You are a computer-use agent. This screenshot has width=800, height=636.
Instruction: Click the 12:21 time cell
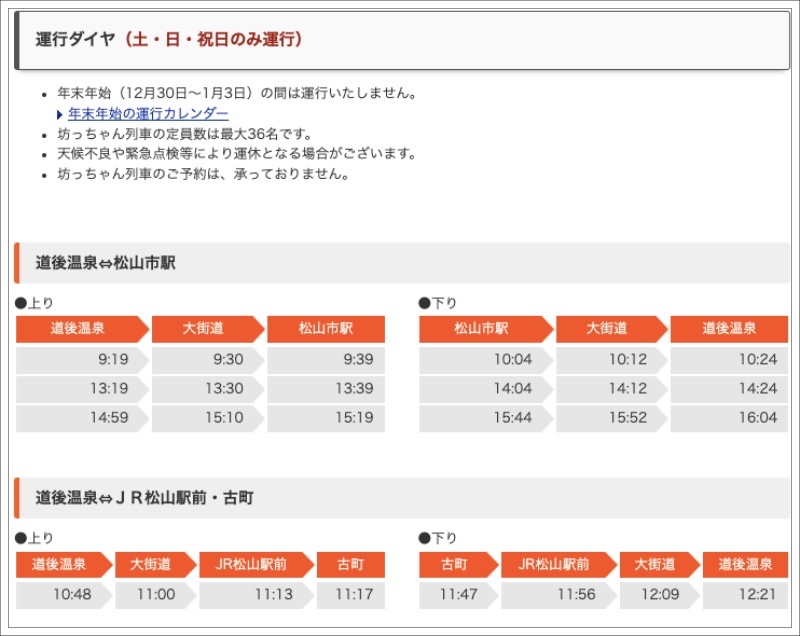pyautogui.click(x=745, y=595)
